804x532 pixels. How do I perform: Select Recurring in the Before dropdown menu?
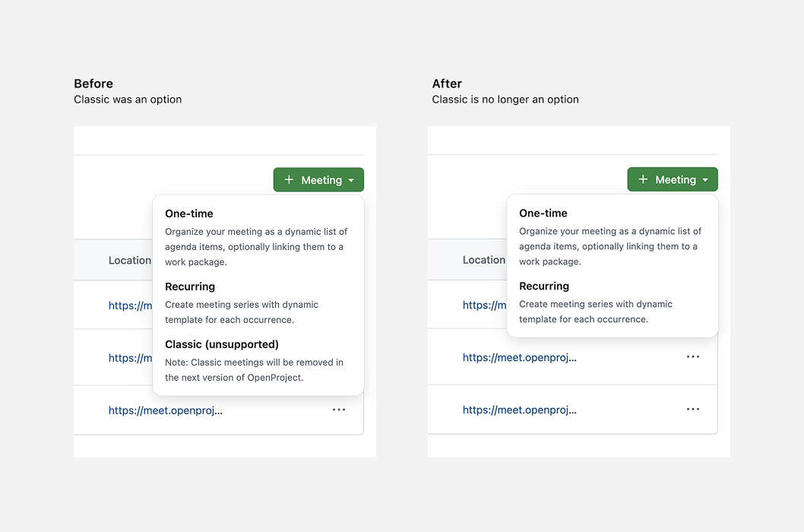(x=190, y=287)
